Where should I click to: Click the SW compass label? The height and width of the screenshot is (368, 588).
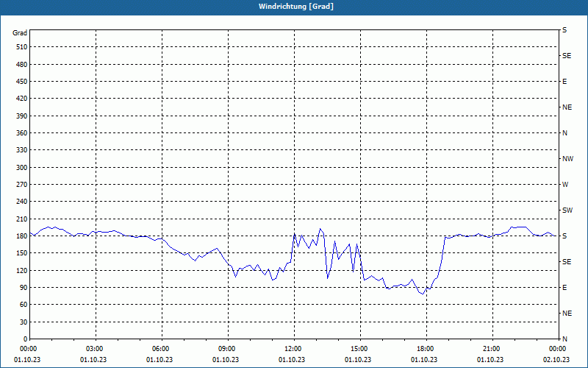tap(567, 210)
